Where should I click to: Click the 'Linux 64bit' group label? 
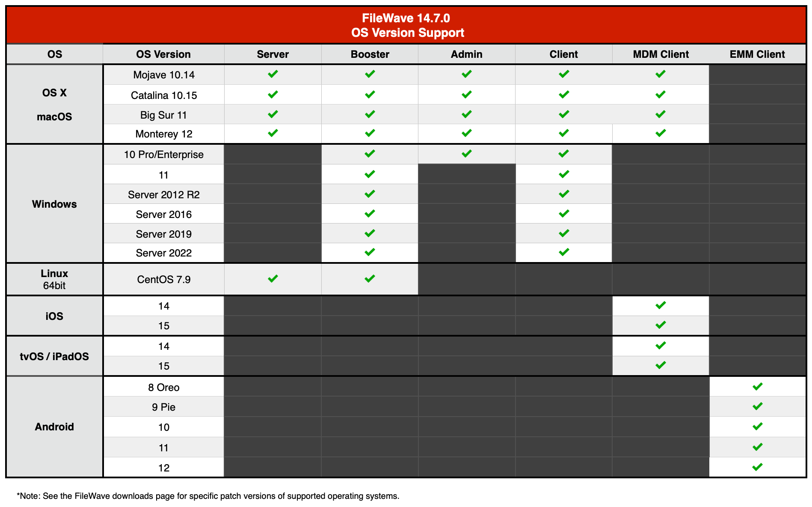coord(54,280)
